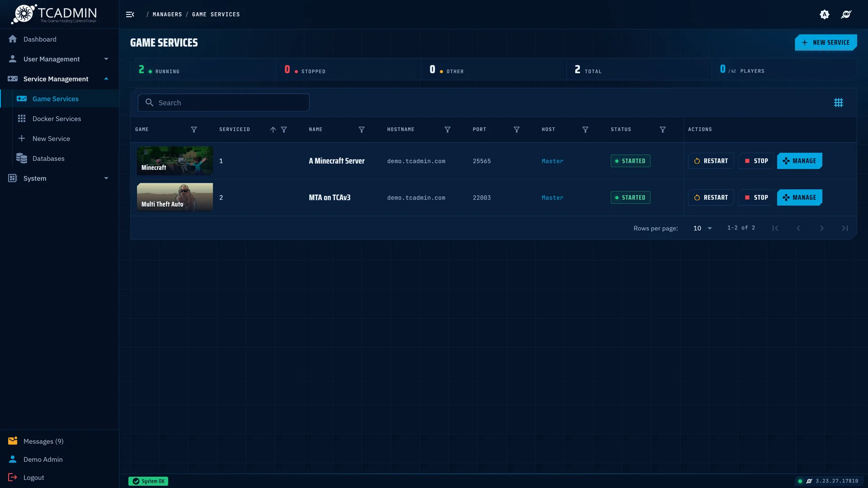
Task: Click the Minecraft game thumbnail
Action: [175, 161]
